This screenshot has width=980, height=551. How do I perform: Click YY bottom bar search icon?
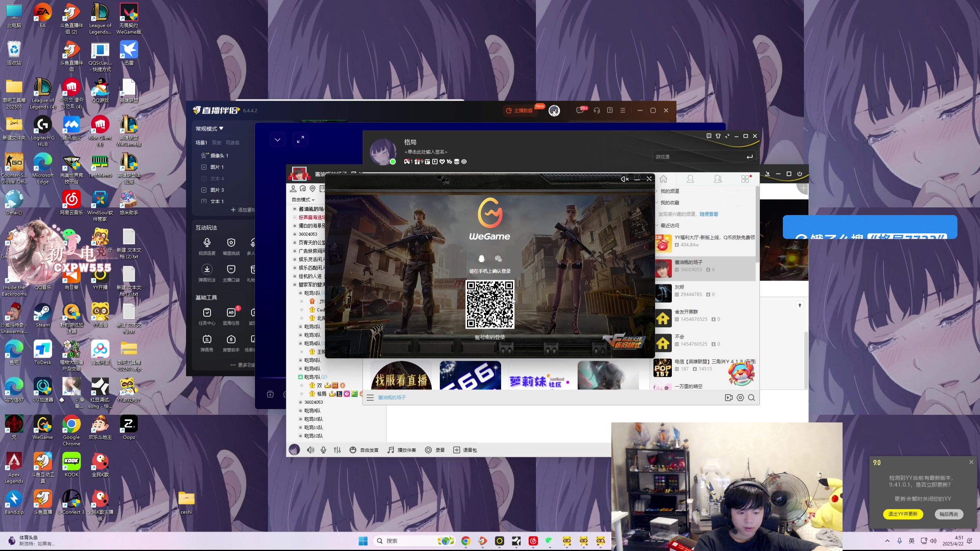point(751,398)
